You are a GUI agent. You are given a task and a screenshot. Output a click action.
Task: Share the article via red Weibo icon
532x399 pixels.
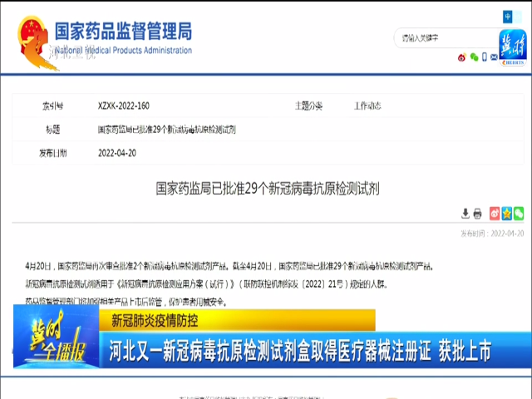(x=495, y=214)
